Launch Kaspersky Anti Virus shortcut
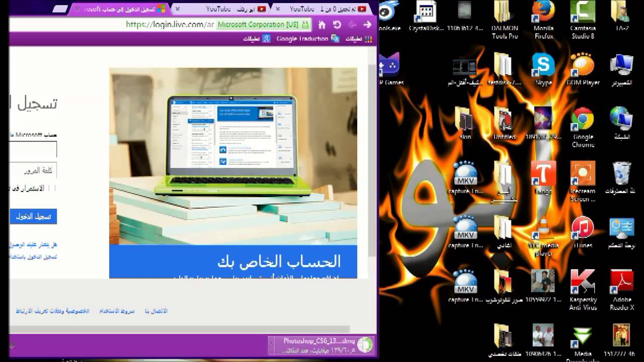This screenshot has height=362, width=644. coord(583,290)
